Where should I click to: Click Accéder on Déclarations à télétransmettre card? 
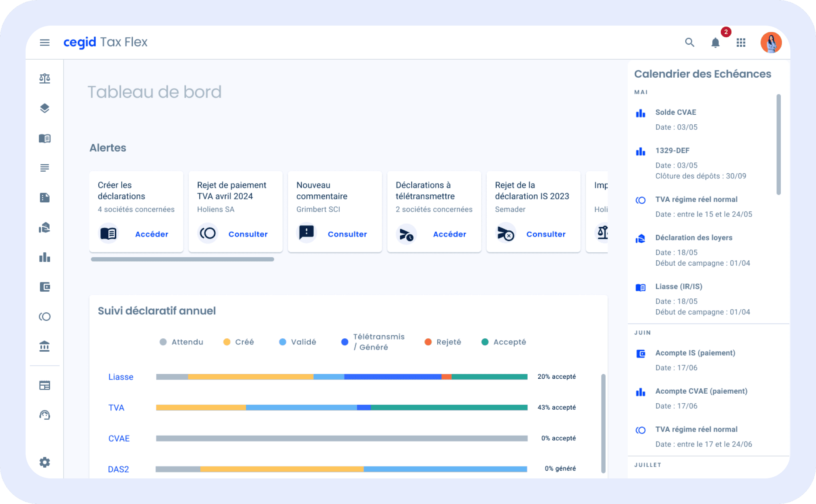tap(450, 234)
